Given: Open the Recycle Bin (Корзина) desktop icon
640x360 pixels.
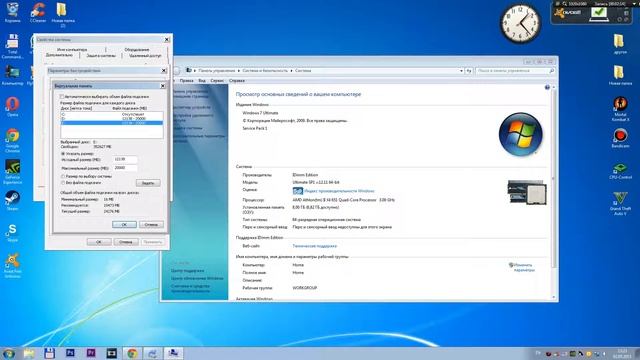Looking at the screenshot, I should pyautogui.click(x=13, y=12).
